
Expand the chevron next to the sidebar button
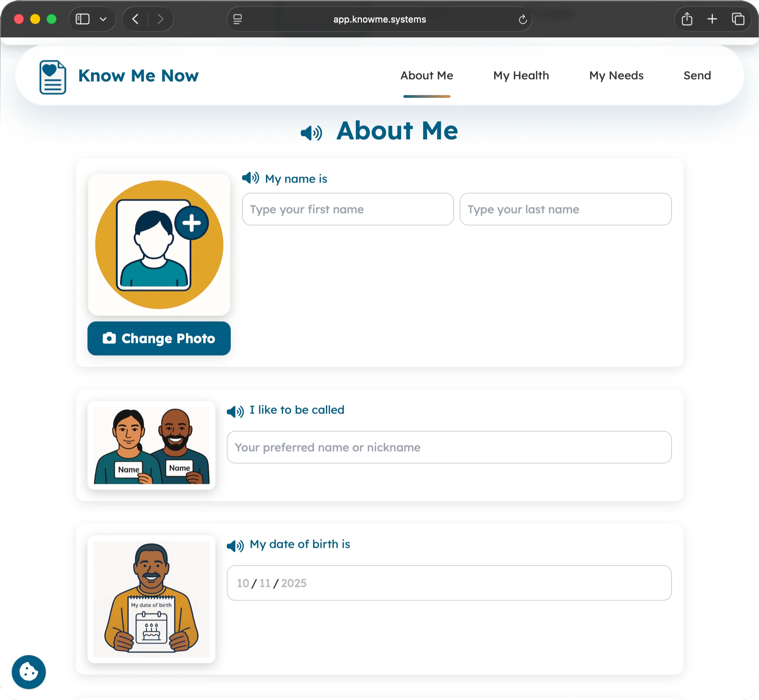pos(104,19)
